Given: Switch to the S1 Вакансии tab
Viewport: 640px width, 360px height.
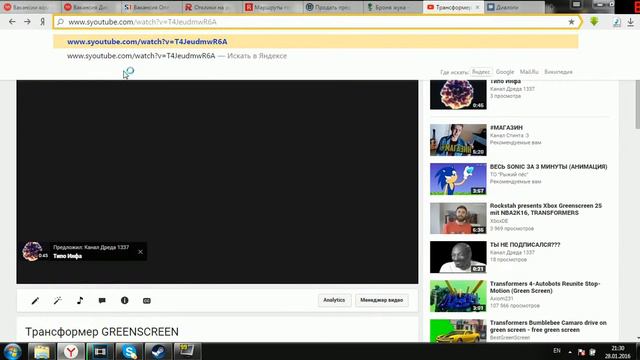Looking at the screenshot, I should (x=151, y=7).
